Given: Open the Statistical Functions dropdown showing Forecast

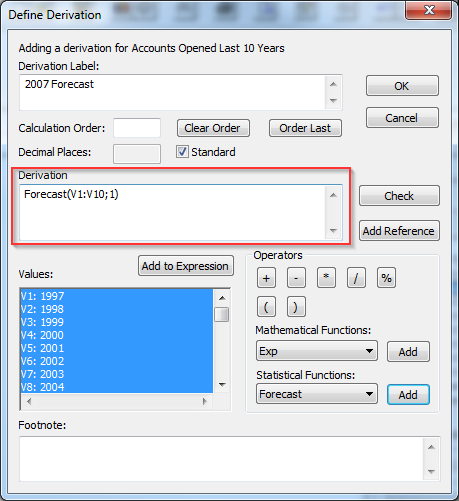Looking at the screenshot, I should pos(317,394).
